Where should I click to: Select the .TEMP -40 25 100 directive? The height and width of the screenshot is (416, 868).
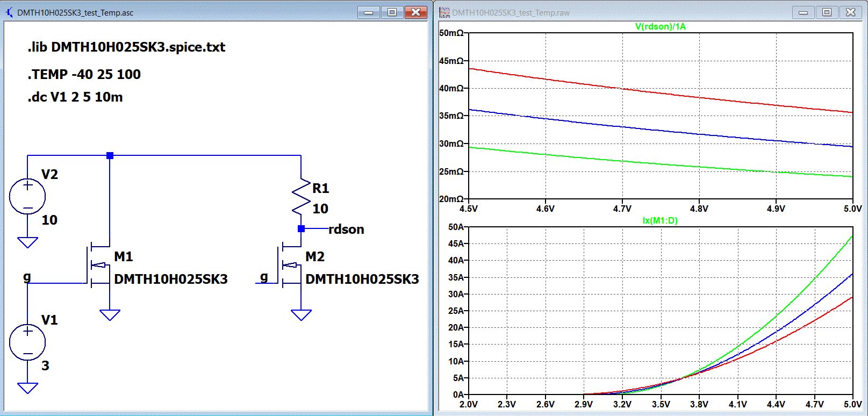[x=84, y=74]
